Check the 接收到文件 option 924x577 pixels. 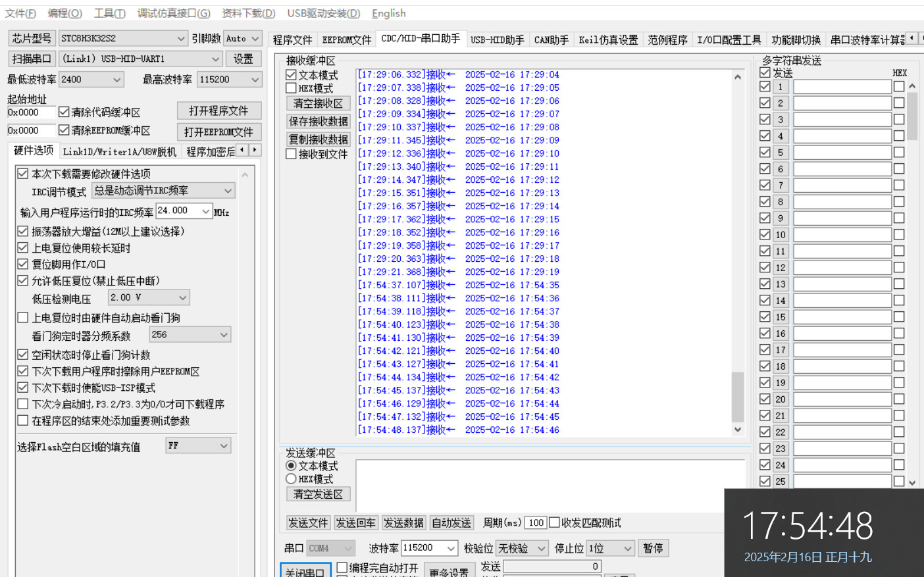point(291,154)
